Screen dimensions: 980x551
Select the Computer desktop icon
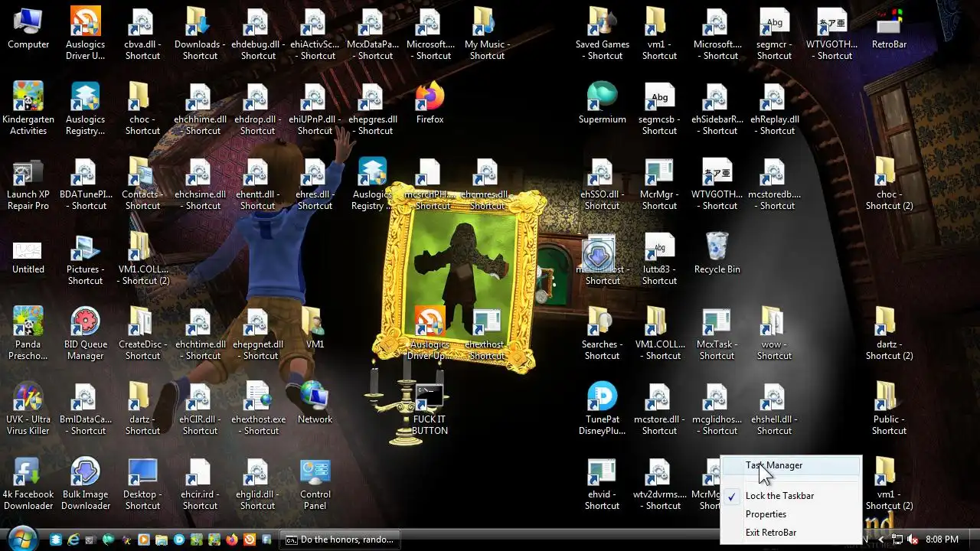[28, 29]
